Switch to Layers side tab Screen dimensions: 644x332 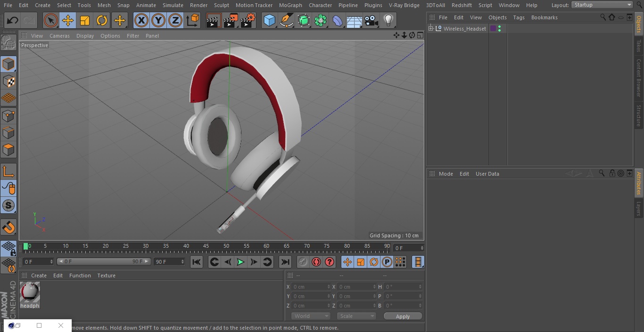click(x=639, y=209)
